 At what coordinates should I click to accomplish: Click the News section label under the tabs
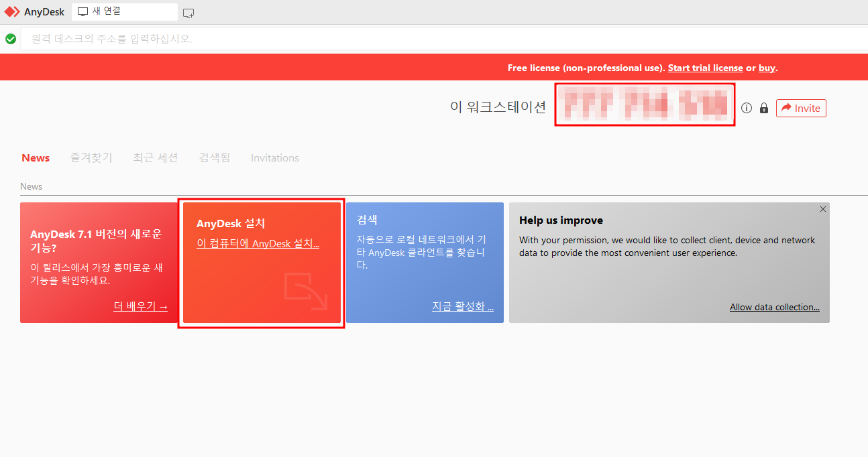(31, 186)
